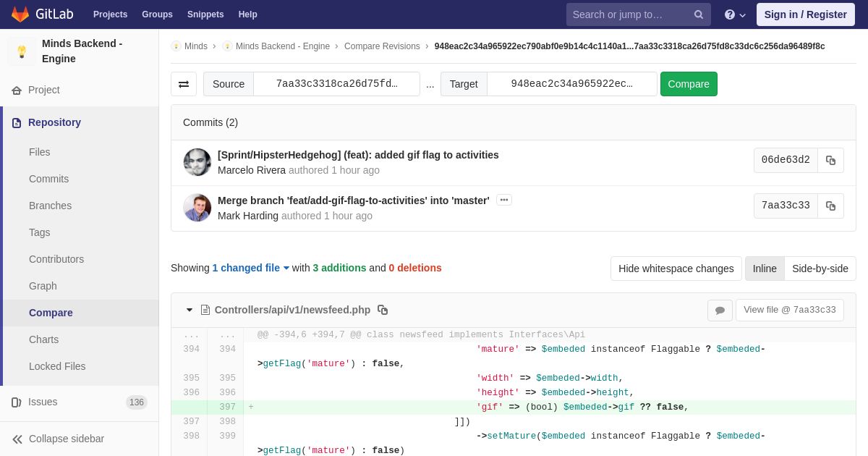Open the Target revision dropdown
The height and width of the screenshot is (456, 868).
571,84
